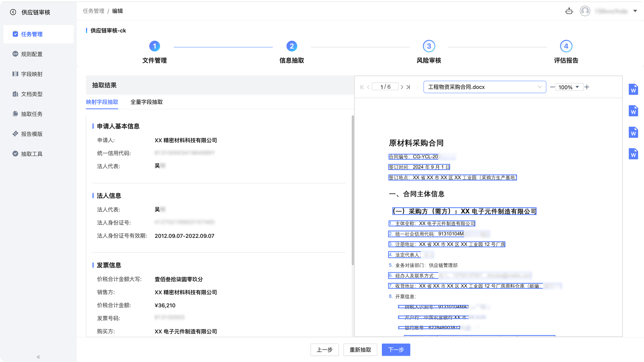644x362 pixels.
Task: Zoom out the document with minus
Action: tap(552, 87)
